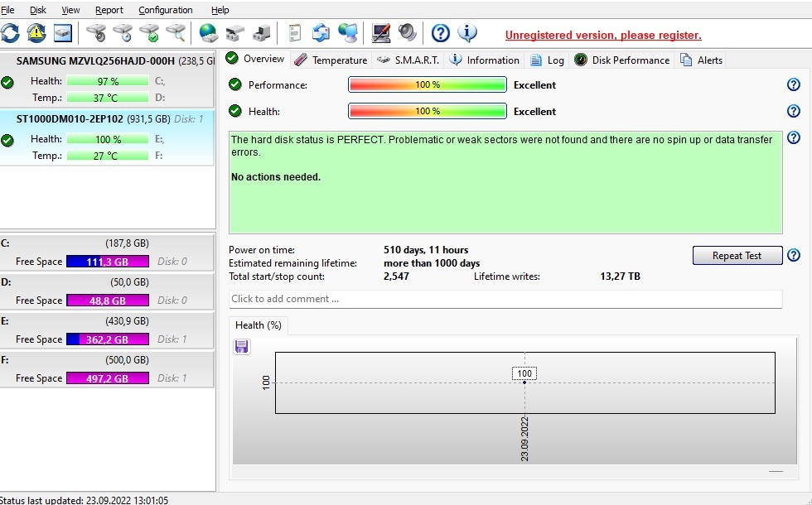
Task: Open the Disk menu
Action: click(38, 10)
